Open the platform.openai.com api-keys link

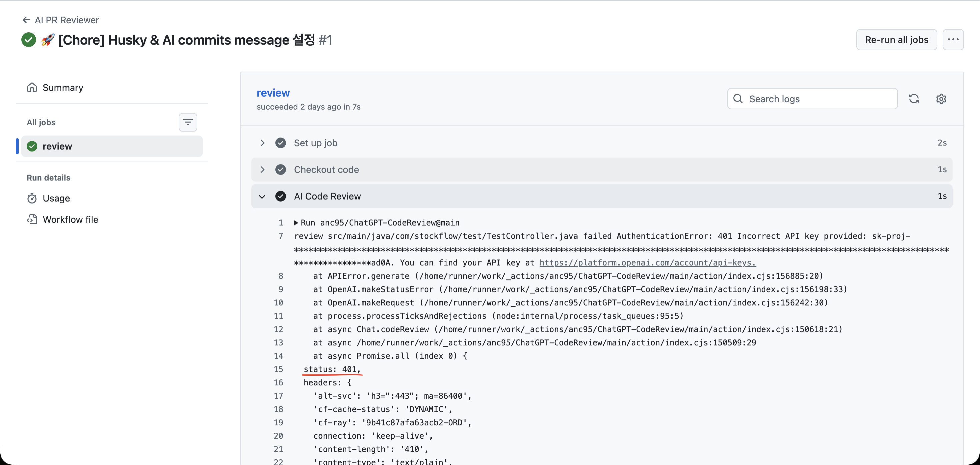(x=647, y=263)
